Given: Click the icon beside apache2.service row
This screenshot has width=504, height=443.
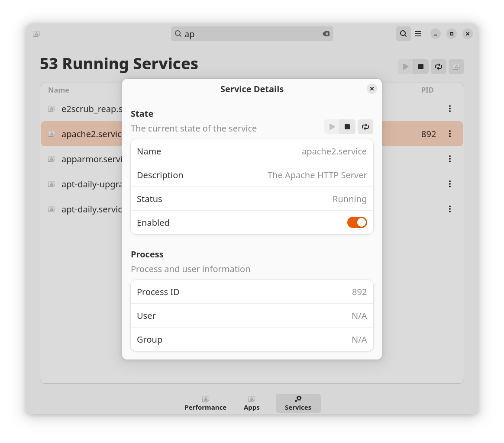Looking at the screenshot, I should pos(52,134).
